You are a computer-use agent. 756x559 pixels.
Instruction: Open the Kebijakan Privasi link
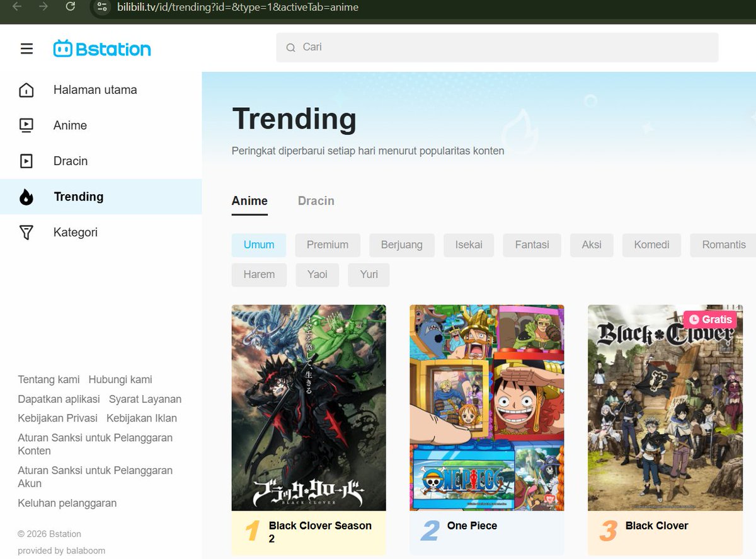tap(57, 418)
